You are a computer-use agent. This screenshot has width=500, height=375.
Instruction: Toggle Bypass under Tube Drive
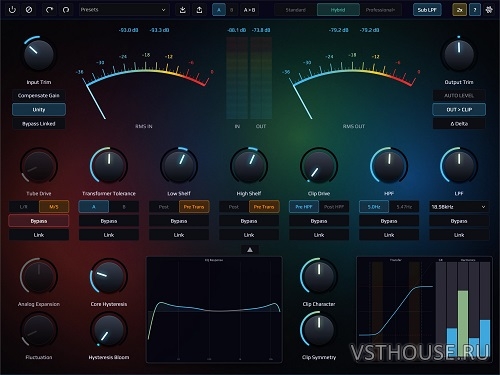(39, 221)
